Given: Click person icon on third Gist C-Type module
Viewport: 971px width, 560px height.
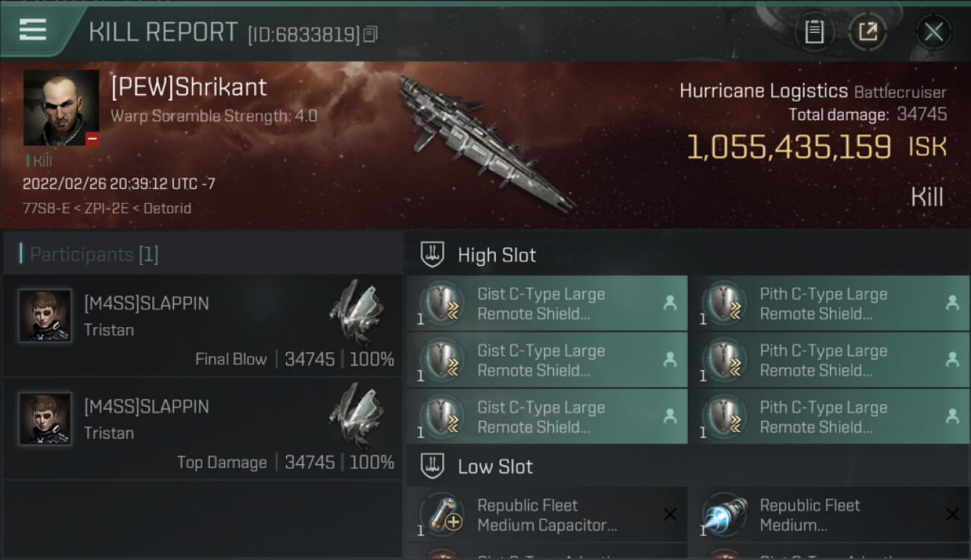Looking at the screenshot, I should (x=670, y=417).
